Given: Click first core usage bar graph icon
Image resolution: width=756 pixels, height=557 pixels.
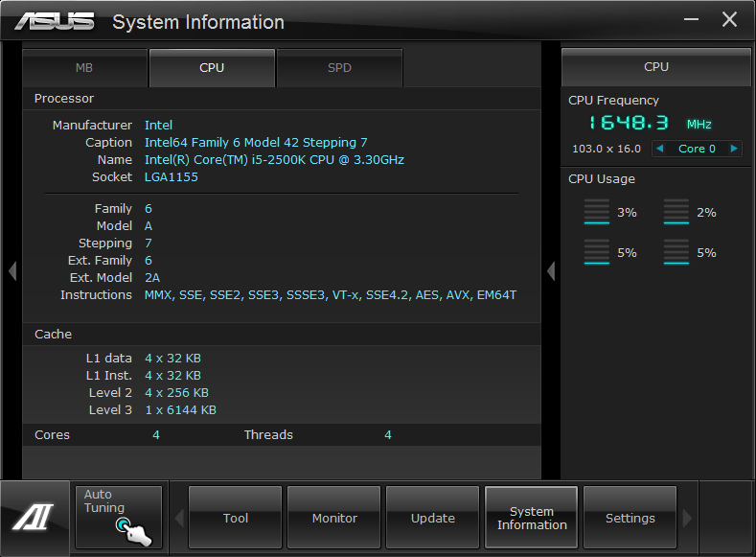Looking at the screenshot, I should [x=596, y=213].
